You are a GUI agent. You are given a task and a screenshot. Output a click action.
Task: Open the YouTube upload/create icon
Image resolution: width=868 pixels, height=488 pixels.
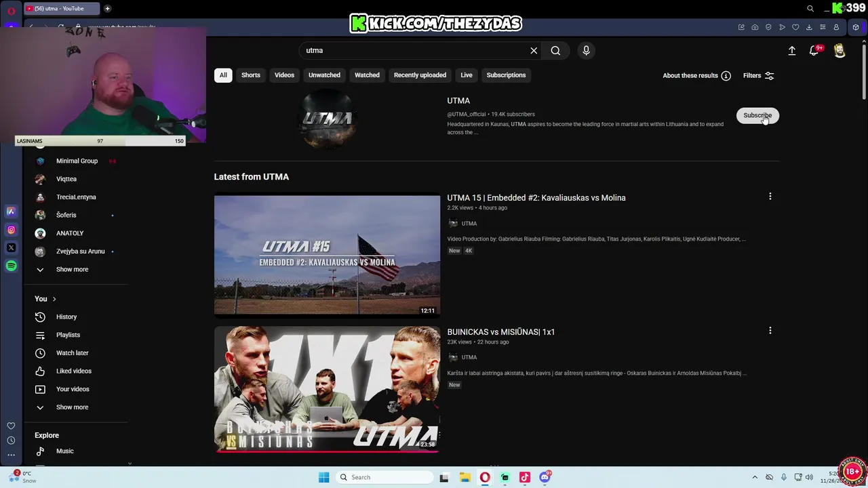pos(792,51)
